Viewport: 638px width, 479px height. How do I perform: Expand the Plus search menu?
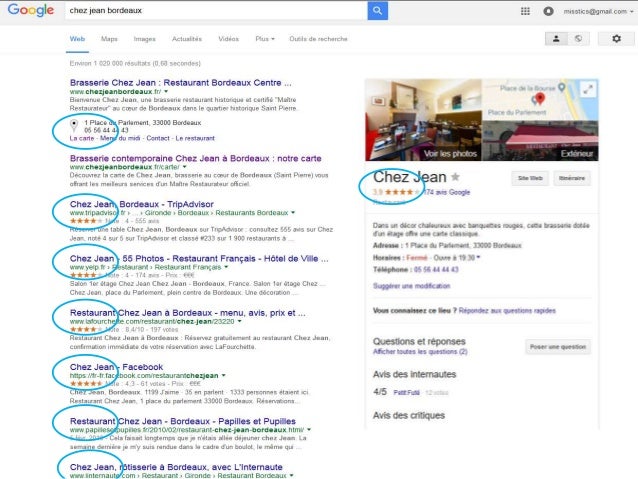tap(265, 39)
